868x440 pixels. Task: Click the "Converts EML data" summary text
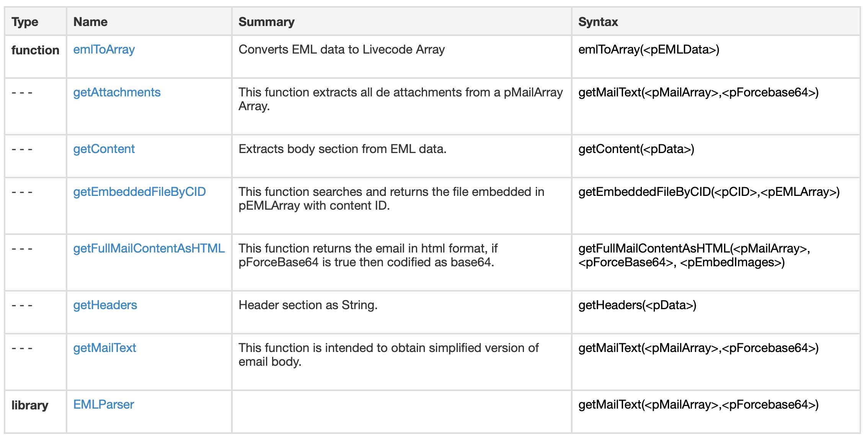click(x=341, y=50)
